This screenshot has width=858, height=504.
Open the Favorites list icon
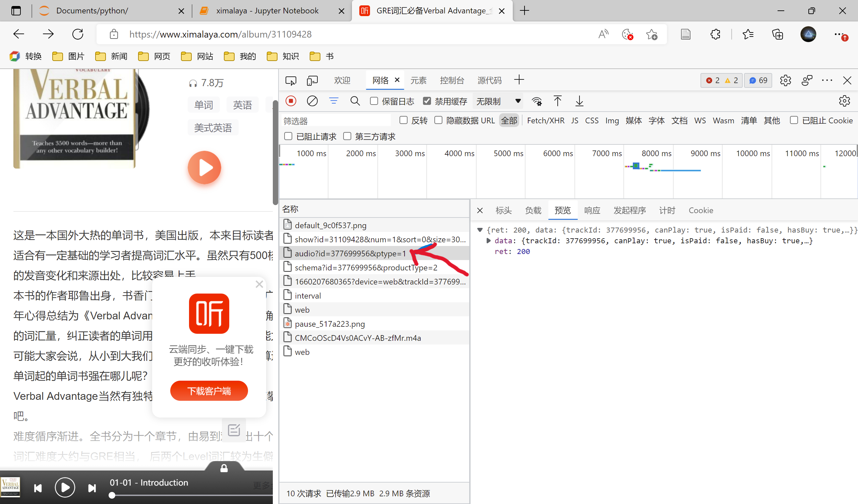coord(748,34)
